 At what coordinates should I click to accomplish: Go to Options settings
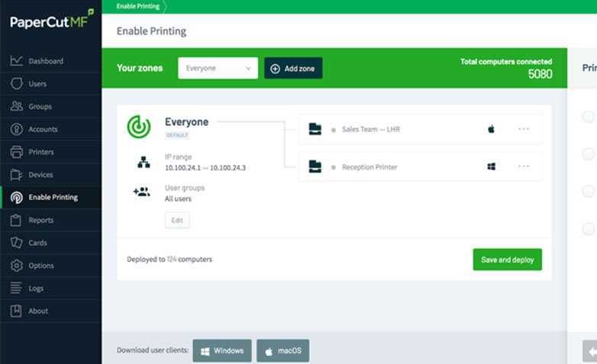click(51, 266)
